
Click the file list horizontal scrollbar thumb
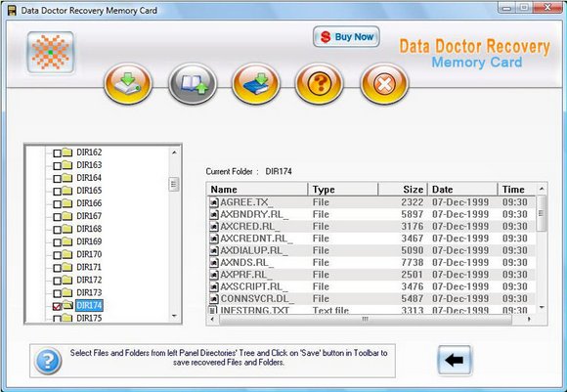tap(366, 319)
